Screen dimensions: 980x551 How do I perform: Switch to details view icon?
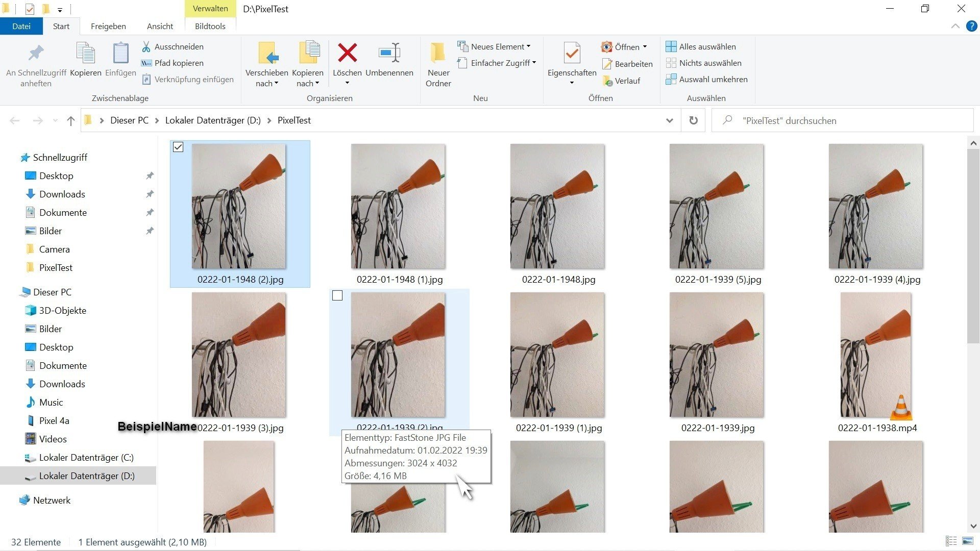click(951, 541)
